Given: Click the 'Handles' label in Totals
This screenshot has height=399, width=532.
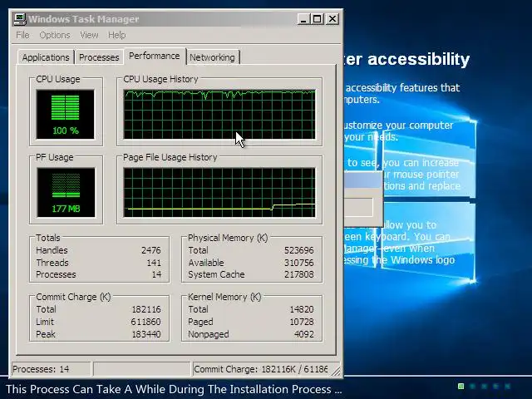Looking at the screenshot, I should [52, 250].
